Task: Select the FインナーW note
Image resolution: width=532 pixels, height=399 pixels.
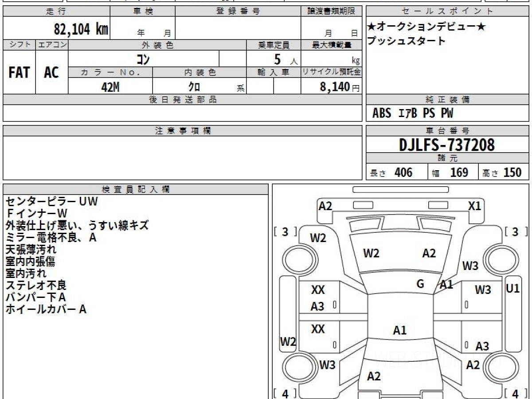Action: pos(36,214)
